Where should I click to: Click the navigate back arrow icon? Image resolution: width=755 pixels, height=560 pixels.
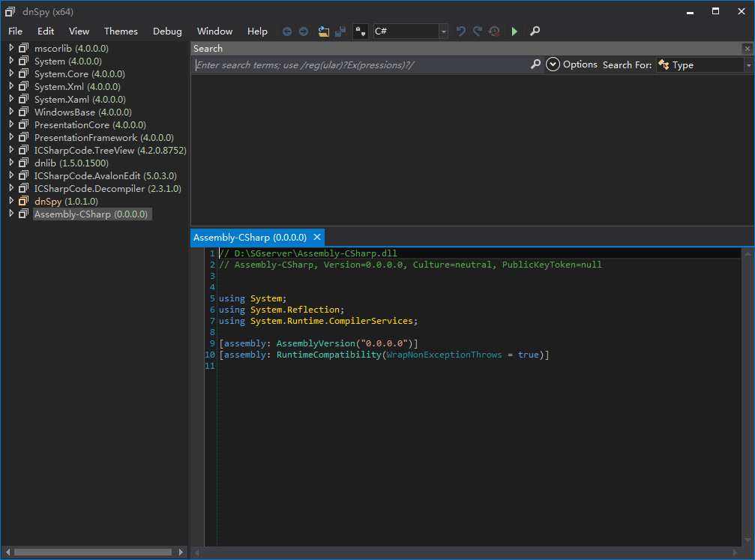(287, 31)
